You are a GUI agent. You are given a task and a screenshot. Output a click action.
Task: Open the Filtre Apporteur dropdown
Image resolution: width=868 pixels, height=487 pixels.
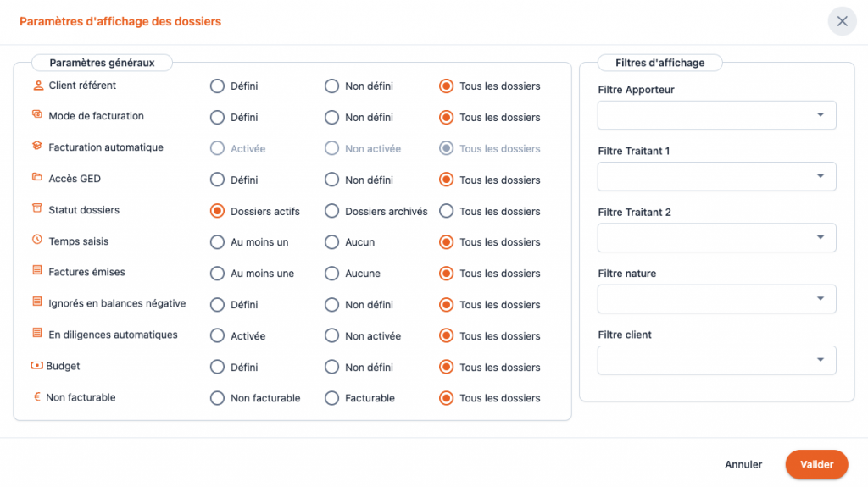[716, 115]
